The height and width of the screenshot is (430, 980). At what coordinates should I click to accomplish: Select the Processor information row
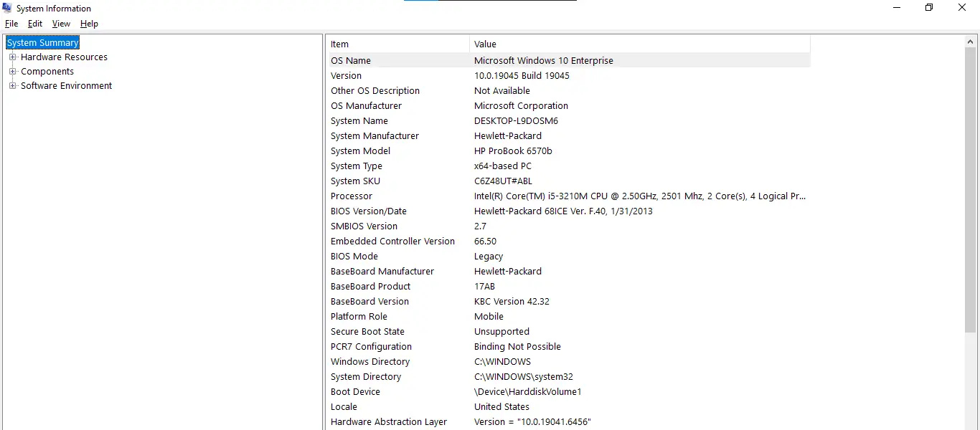pyautogui.click(x=430, y=196)
